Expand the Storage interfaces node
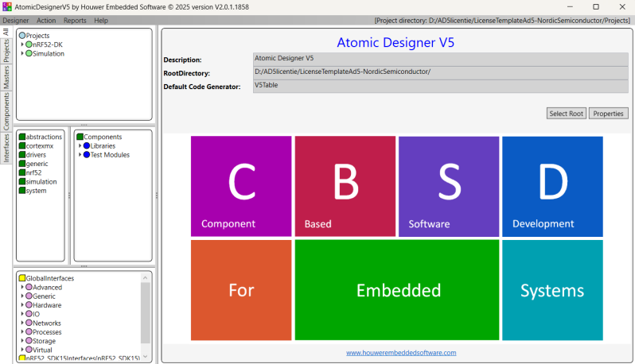635x364 pixels. 22,341
